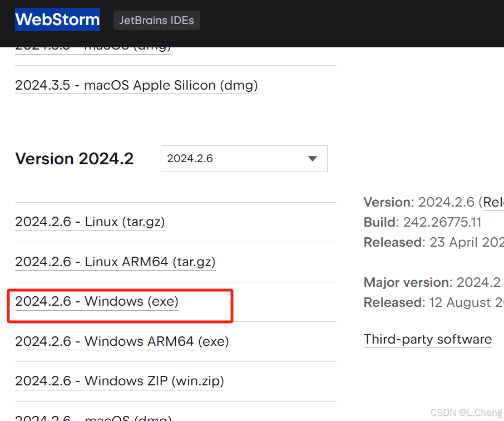
Task: Download 2024.2.6 Windows ARM64 exe
Action: pyautogui.click(x=122, y=341)
